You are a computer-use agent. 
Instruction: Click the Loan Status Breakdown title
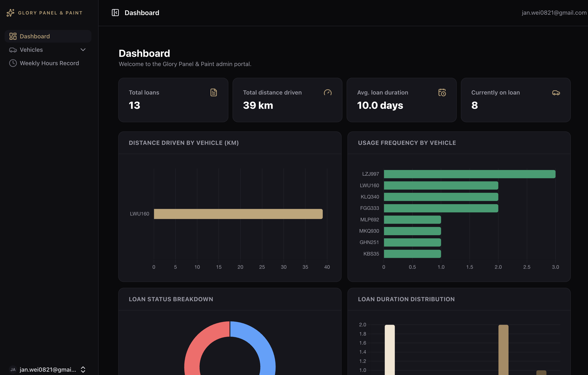[171, 299]
